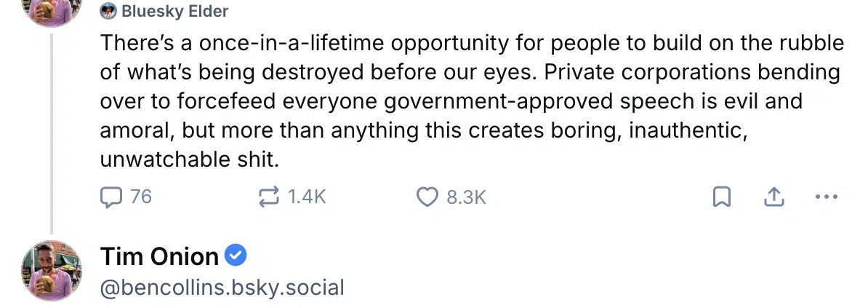Click the 1.4K repost count
Viewport: 868px width, 308px height.
point(307,197)
